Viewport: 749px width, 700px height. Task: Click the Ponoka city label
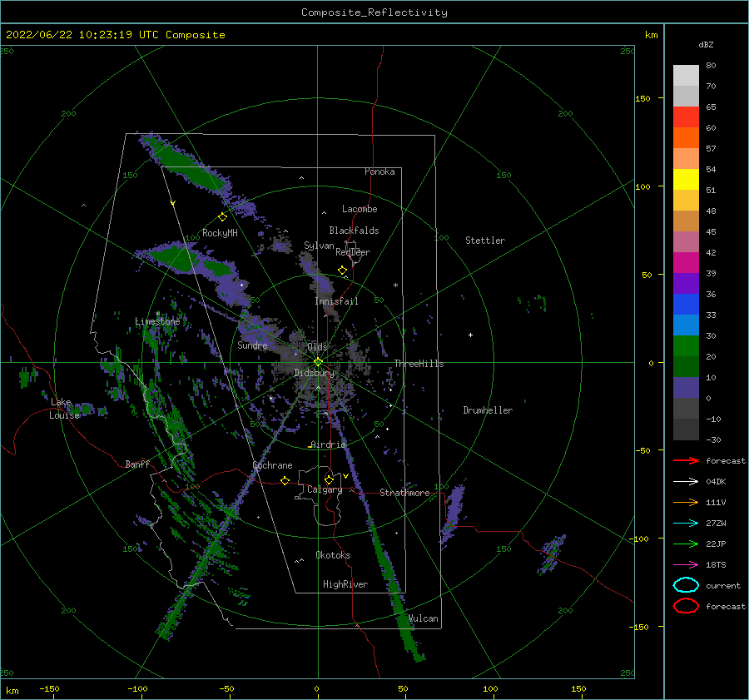coord(379,171)
